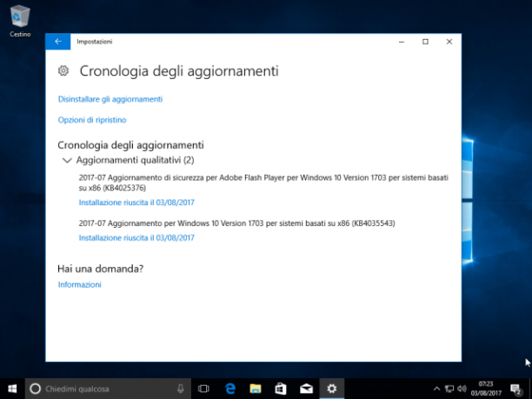Open the Store from the taskbar
This screenshot has width=532, height=399.
[x=281, y=389]
